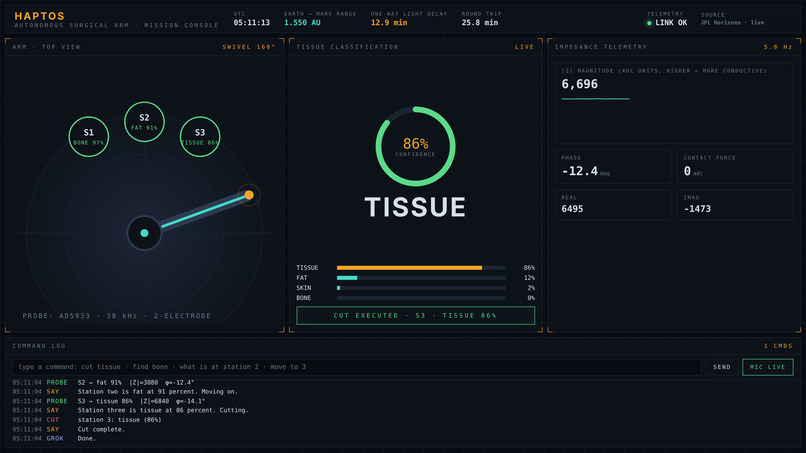806x453 pixels.
Task: Click the arm base pivot hub
Action: click(x=144, y=233)
